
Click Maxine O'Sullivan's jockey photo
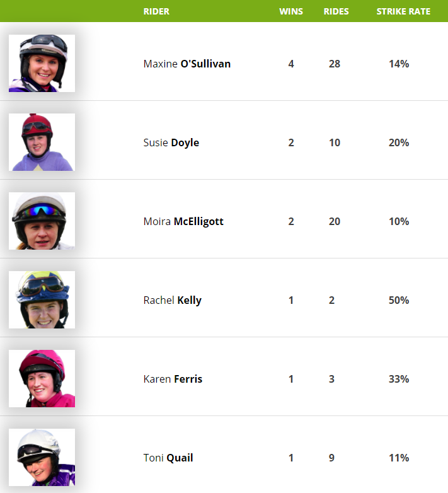point(42,64)
